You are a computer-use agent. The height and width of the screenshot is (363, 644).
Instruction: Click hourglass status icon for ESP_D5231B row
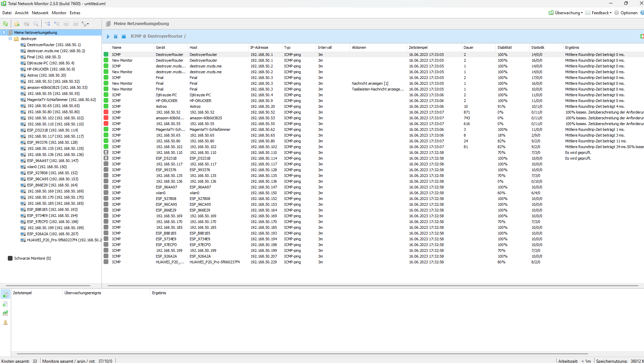click(106, 158)
